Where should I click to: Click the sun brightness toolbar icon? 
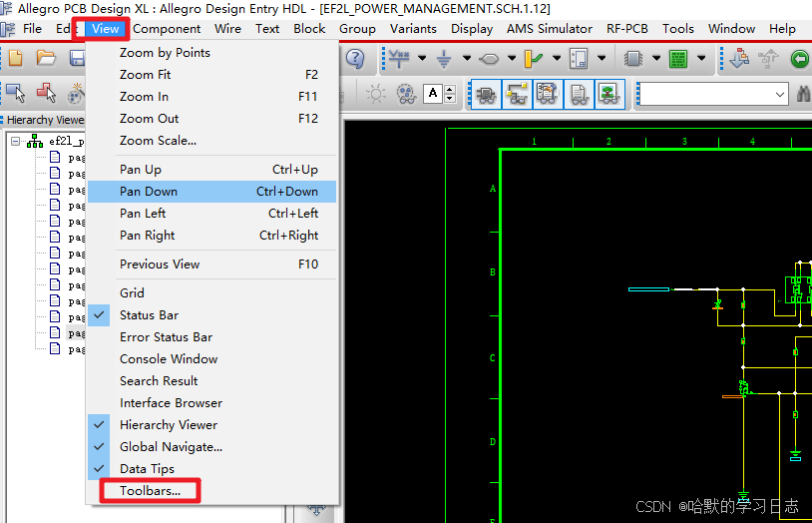(x=376, y=95)
